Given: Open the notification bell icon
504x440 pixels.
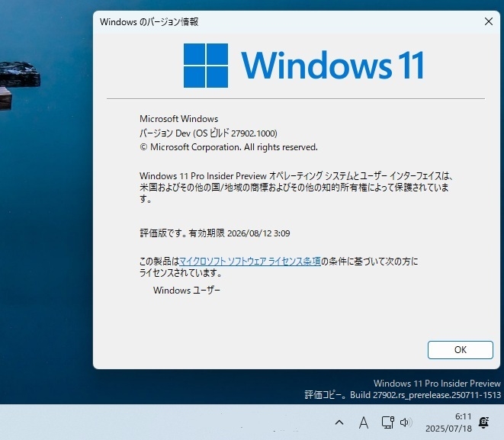Looking at the screenshot, I should (483, 422).
